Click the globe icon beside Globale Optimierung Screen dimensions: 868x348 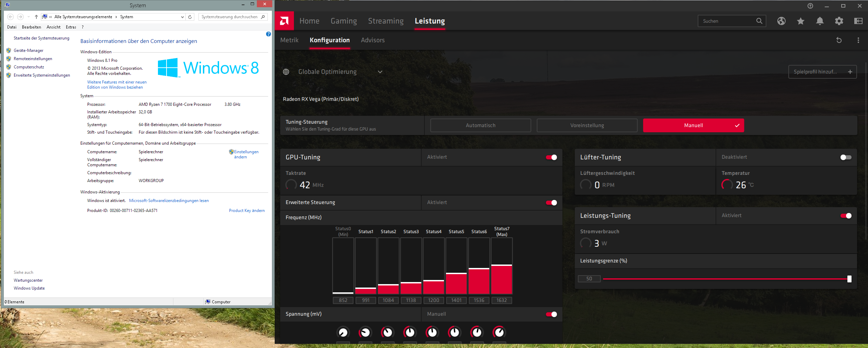(x=286, y=72)
